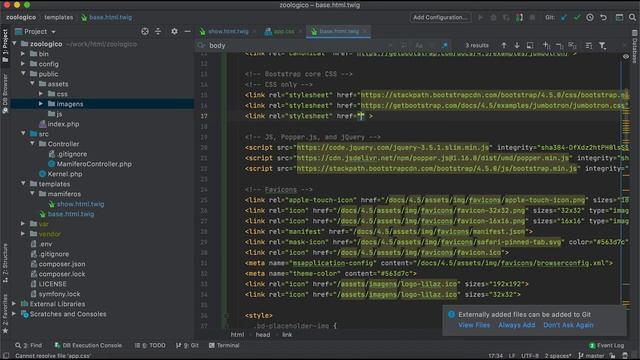This screenshot has height=360, width=640.
Task: Click UTF-8 encoding in status bar
Action: point(530,356)
